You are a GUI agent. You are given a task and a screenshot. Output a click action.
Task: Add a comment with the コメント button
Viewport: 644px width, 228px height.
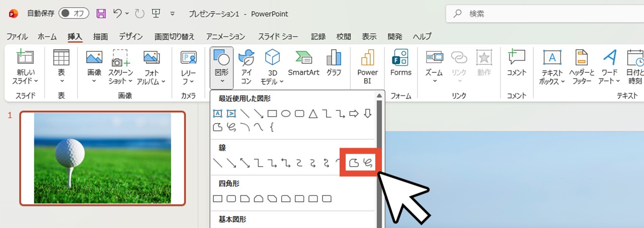(516, 64)
